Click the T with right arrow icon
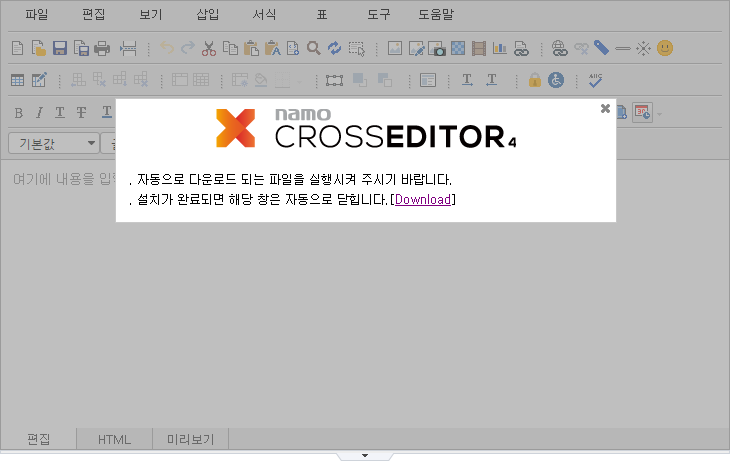 [x=467, y=80]
